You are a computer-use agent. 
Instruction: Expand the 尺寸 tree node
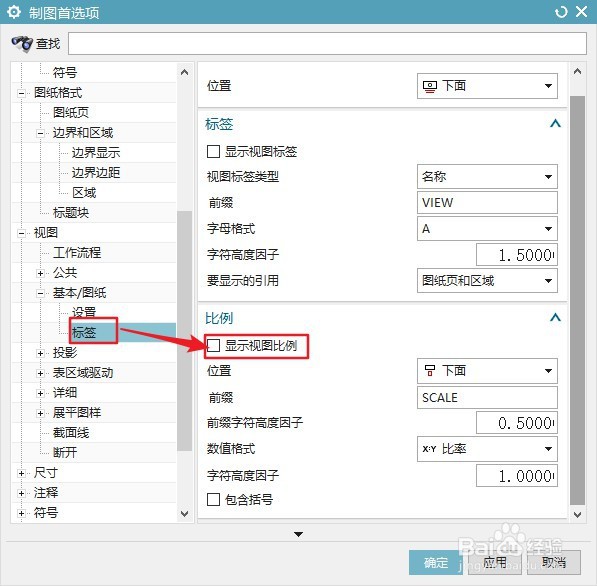[x=22, y=473]
